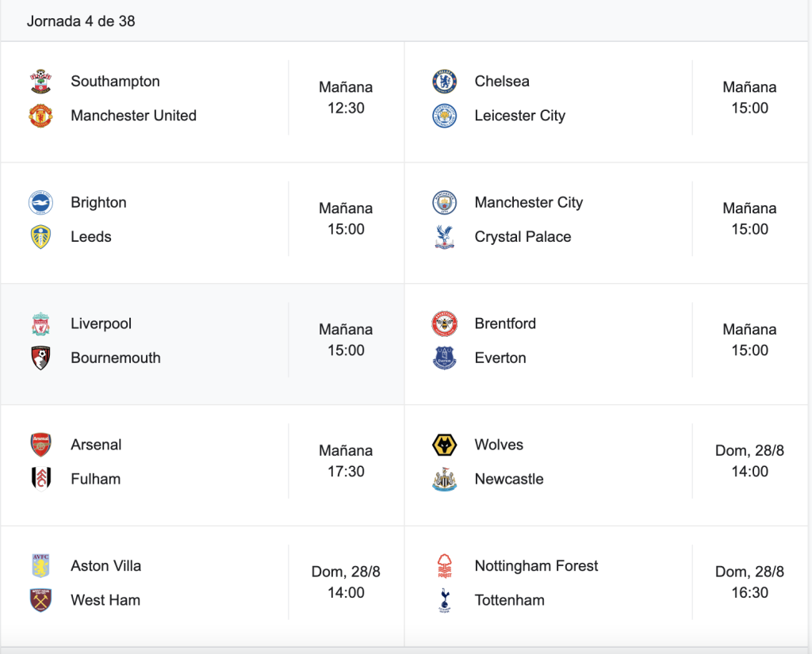Click the Nottingham Forest tree logo

(x=444, y=566)
